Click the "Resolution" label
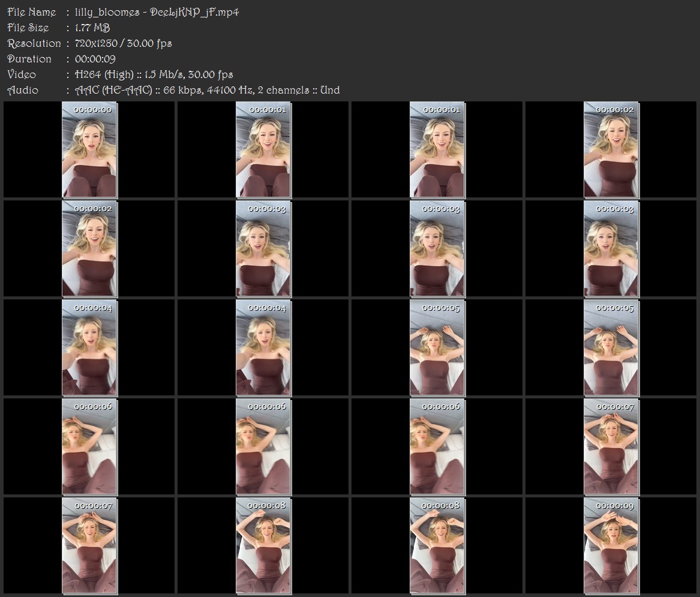Image resolution: width=700 pixels, height=597 pixels. (x=34, y=43)
